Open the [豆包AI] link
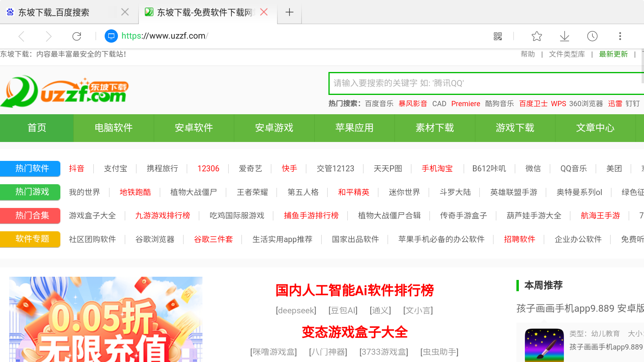The image size is (644, 362). [x=343, y=311]
